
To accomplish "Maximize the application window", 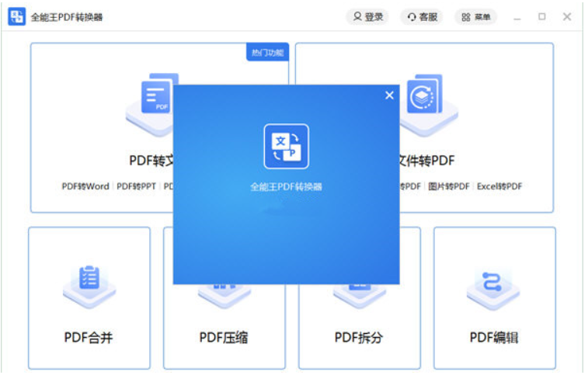I will 541,16.
